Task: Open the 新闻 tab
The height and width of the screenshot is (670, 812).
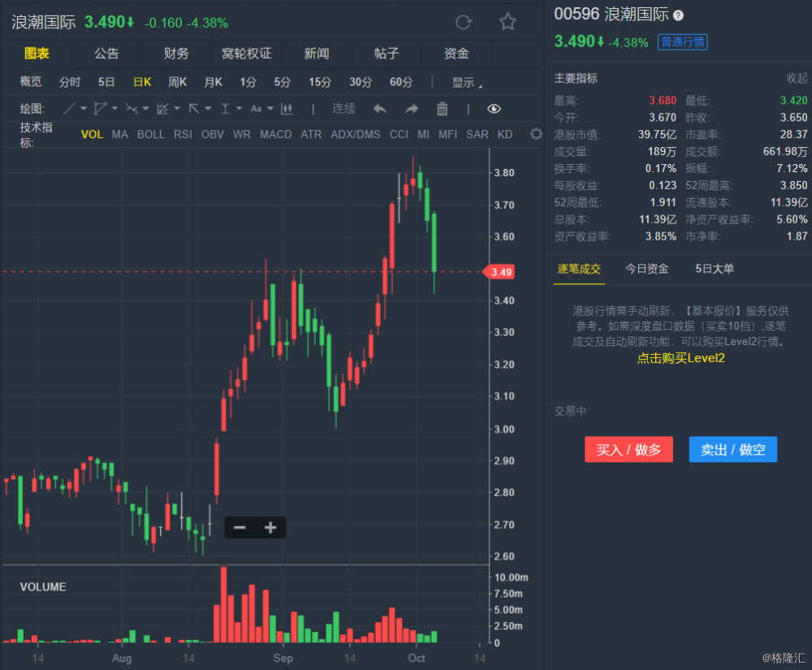Action: click(x=317, y=54)
